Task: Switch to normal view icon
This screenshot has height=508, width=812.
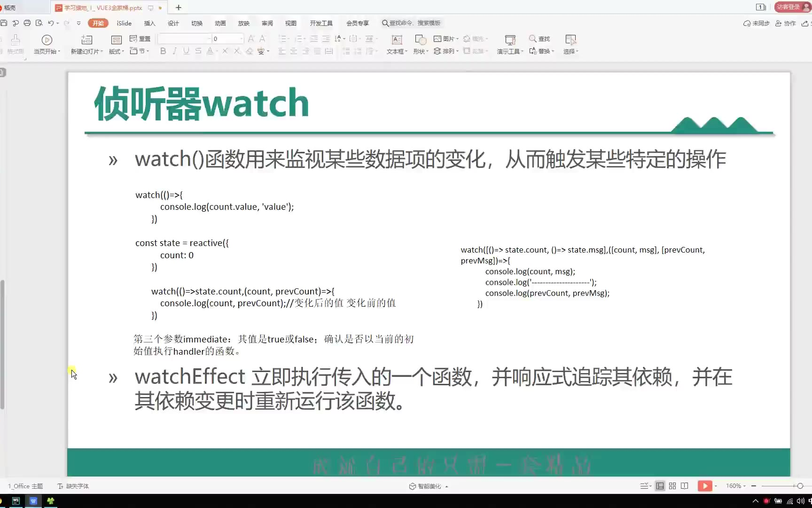Action: coord(660,486)
